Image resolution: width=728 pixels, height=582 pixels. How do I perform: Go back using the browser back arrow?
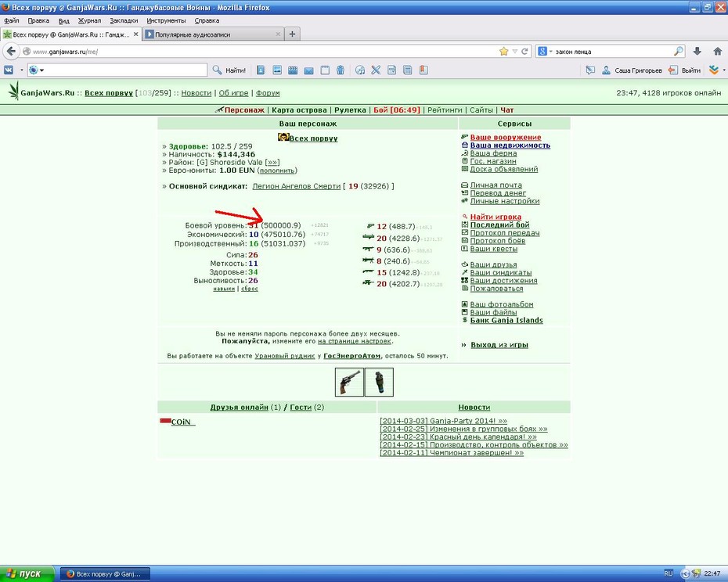click(12, 51)
